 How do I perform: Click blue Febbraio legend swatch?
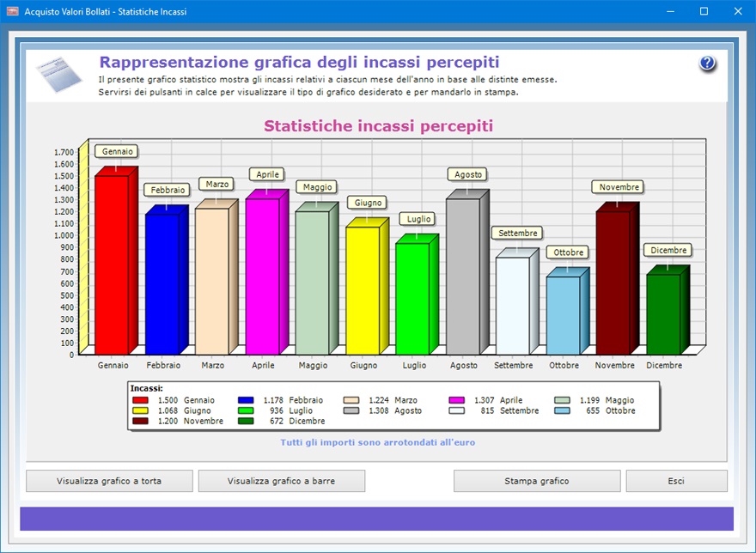246,400
